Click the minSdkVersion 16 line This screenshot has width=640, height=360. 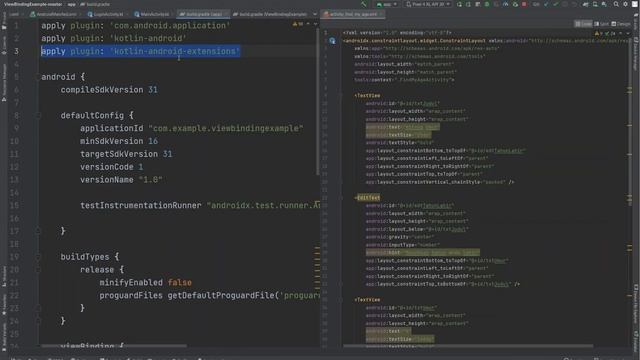(119, 141)
